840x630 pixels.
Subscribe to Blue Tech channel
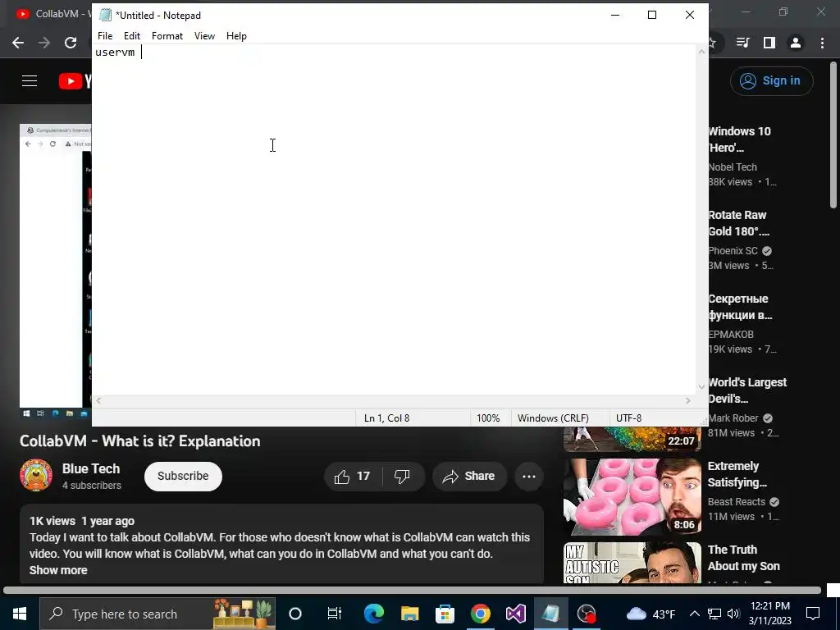click(x=183, y=477)
